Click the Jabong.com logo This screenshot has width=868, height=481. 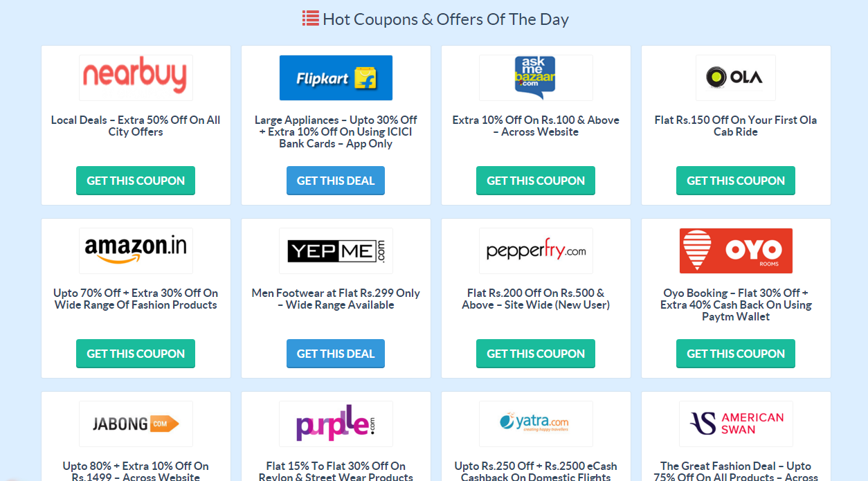[x=136, y=424]
